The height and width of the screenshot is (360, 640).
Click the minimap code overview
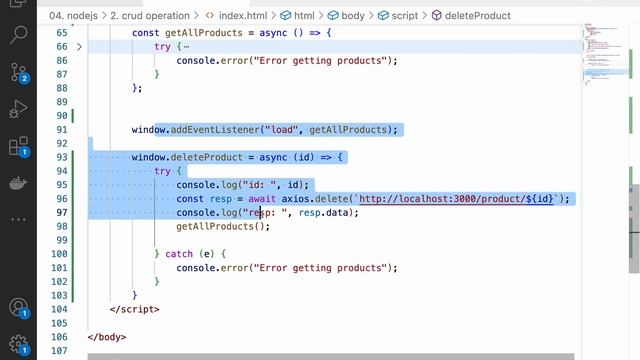[605, 55]
